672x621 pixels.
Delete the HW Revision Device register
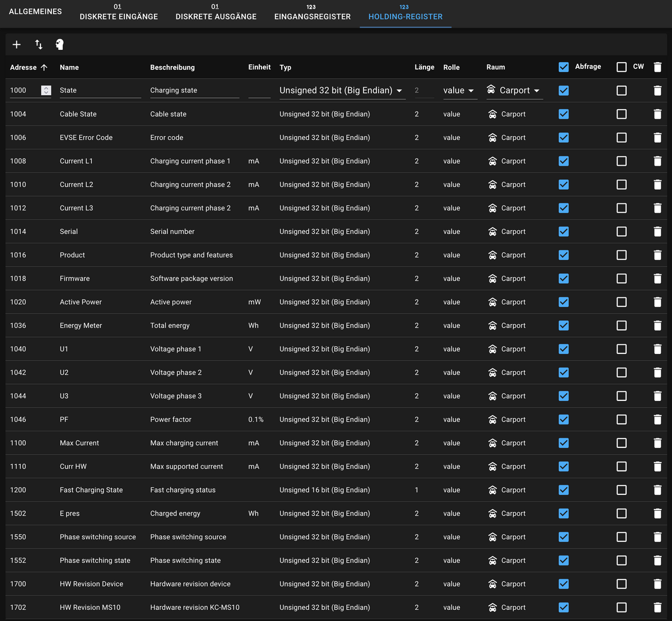[x=657, y=584]
